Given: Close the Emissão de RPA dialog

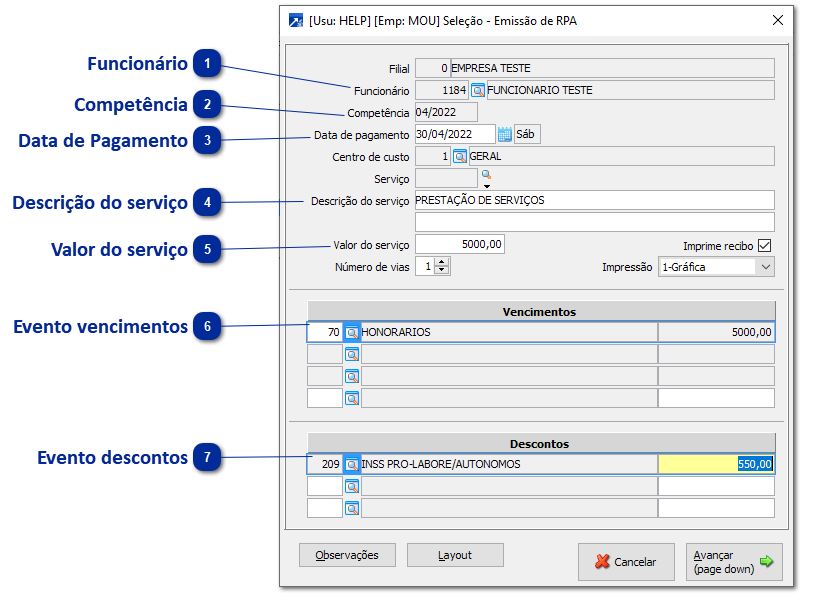Looking at the screenshot, I should click(778, 20).
